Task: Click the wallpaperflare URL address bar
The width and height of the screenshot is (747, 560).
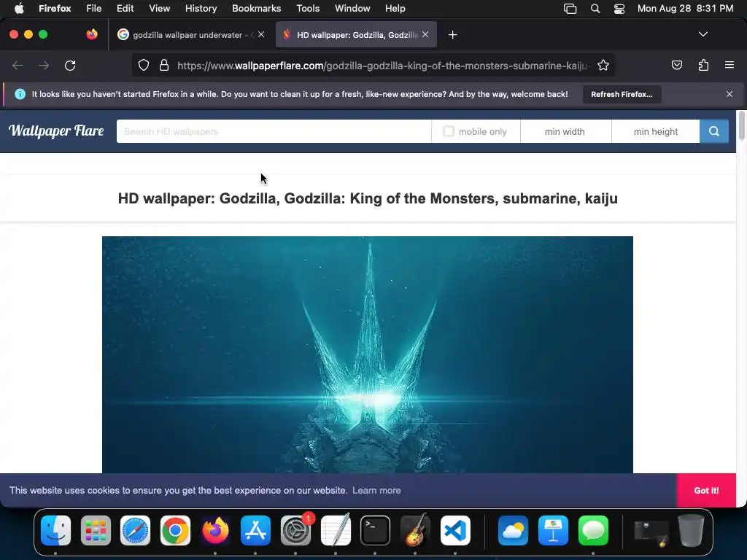Action: (384, 65)
